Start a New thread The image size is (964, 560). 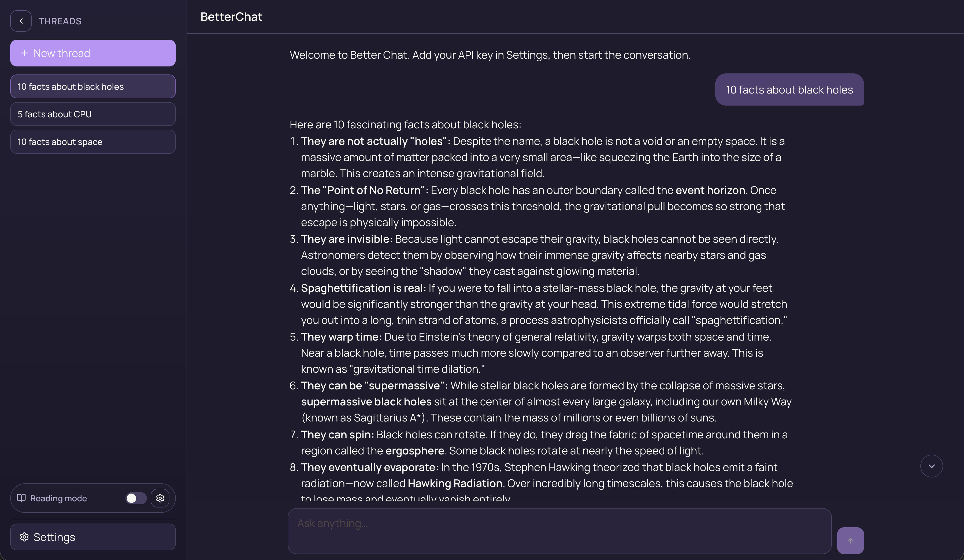pos(92,53)
